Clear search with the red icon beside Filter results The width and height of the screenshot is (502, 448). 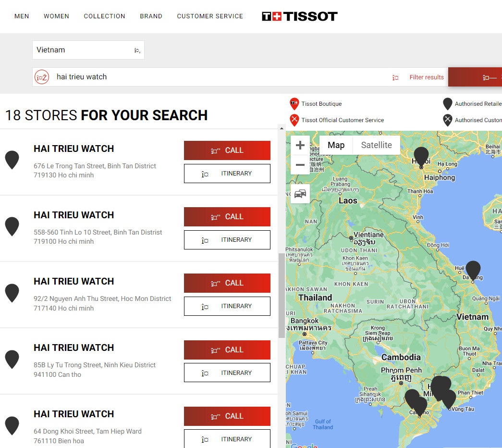pos(395,77)
